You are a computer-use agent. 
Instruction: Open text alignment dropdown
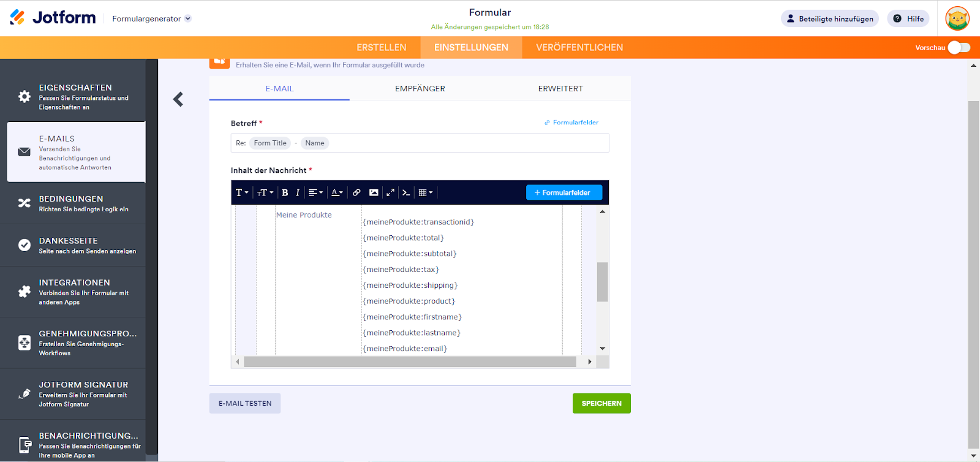click(315, 192)
